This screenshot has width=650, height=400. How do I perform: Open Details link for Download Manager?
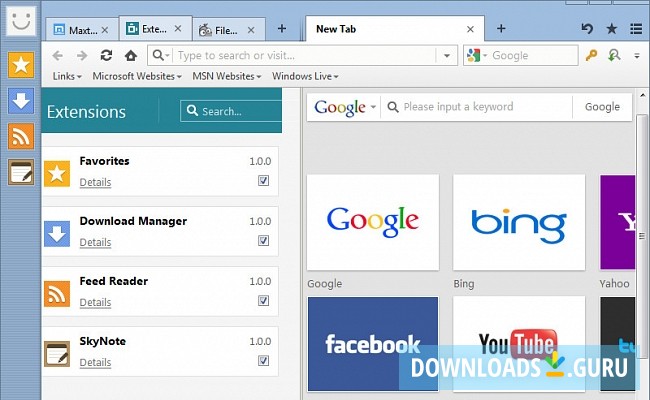(95, 242)
